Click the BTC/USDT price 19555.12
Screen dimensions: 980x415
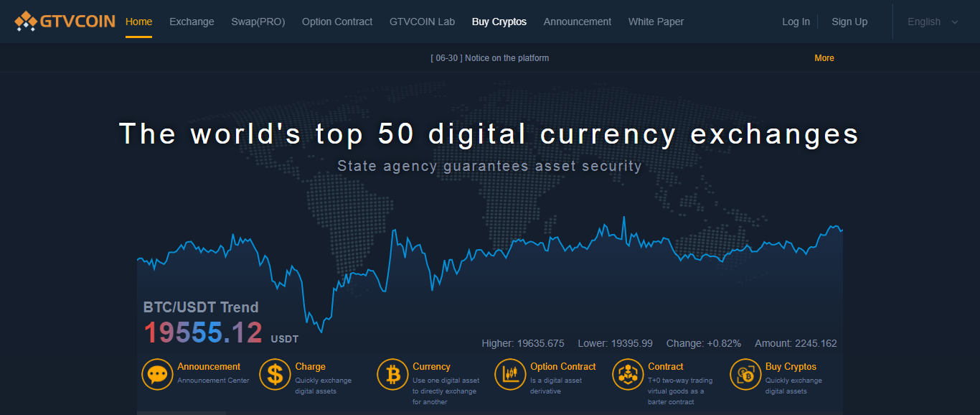click(x=203, y=333)
